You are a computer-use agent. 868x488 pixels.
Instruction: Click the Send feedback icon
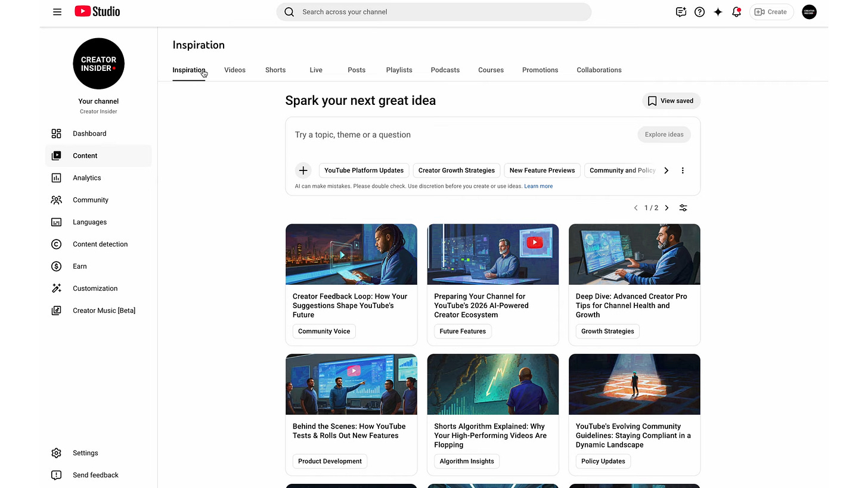56,475
